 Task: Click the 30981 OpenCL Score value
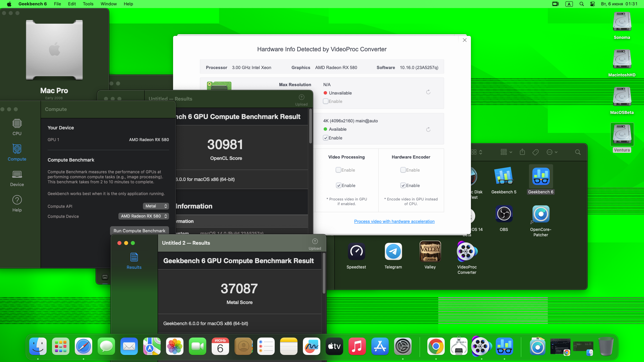225,144
